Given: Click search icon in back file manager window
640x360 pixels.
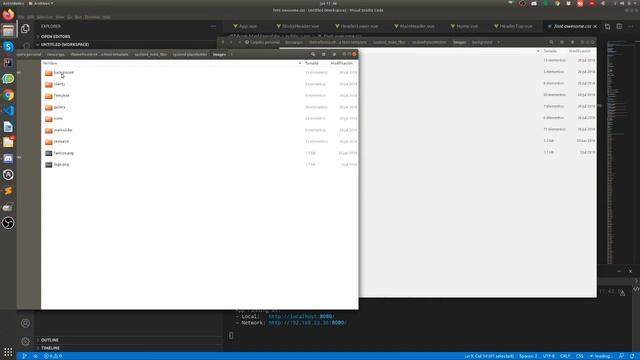Looking at the screenshot, I should pos(551,42).
